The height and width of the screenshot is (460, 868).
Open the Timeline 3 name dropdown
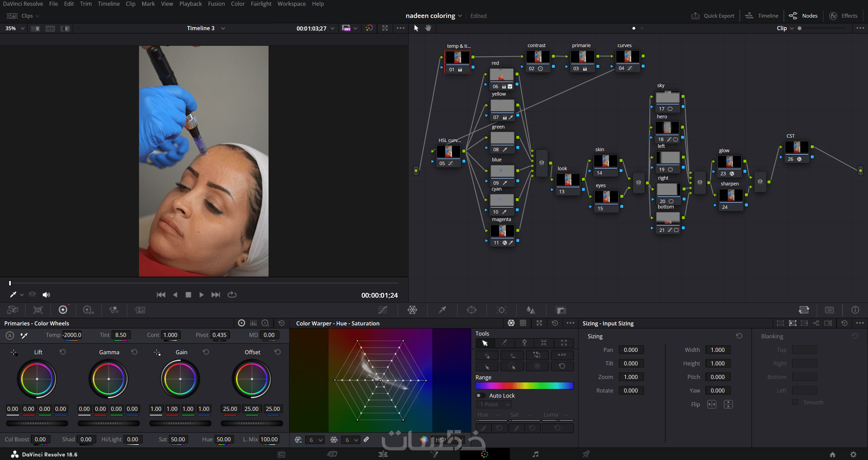point(223,28)
